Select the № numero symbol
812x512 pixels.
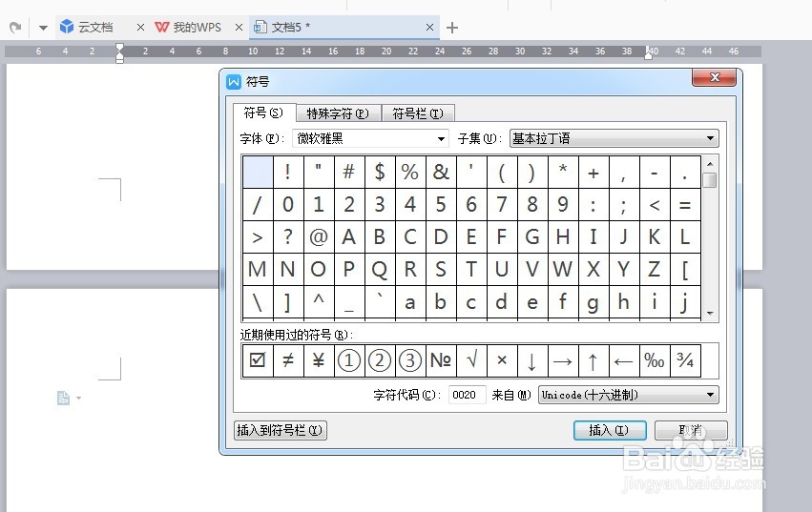tap(441, 360)
